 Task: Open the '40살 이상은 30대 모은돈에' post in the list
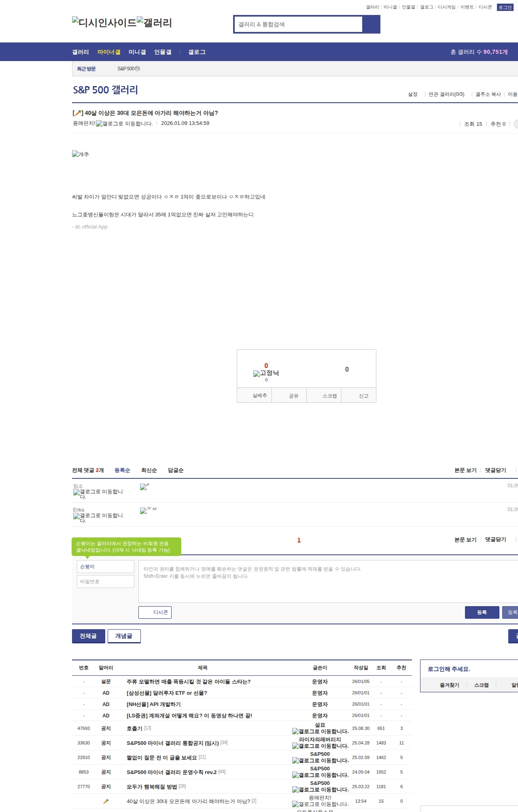pyautogui.click(x=188, y=801)
